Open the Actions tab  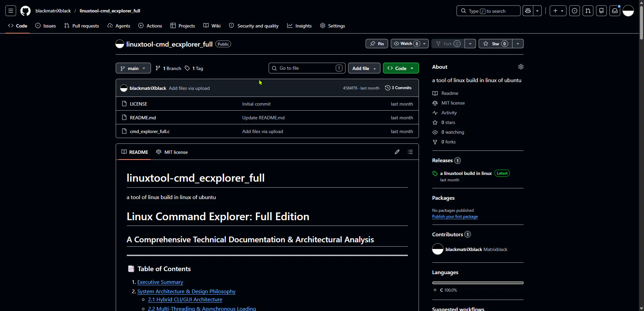pyautogui.click(x=150, y=26)
